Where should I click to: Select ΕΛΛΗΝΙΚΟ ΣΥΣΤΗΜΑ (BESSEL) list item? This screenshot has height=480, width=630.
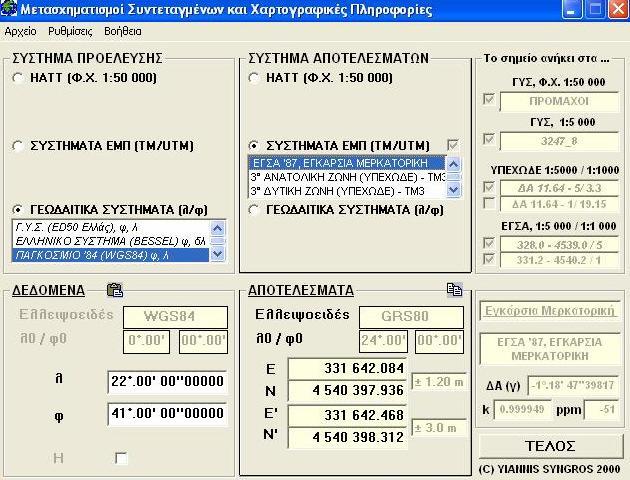point(110,241)
